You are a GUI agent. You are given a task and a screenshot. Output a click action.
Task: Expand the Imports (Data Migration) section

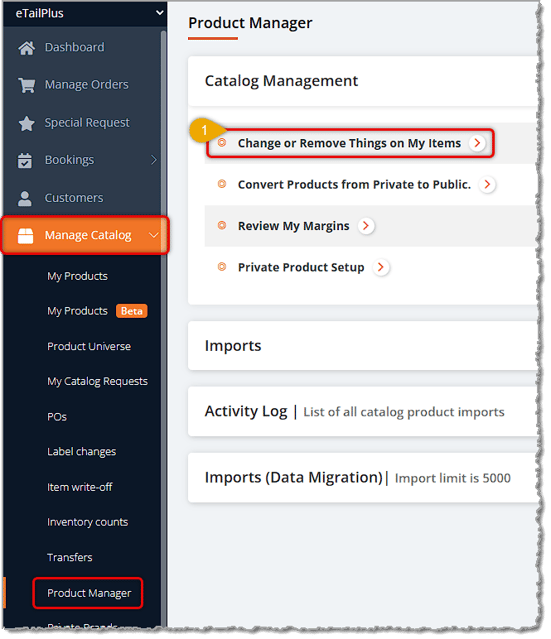pos(363,478)
